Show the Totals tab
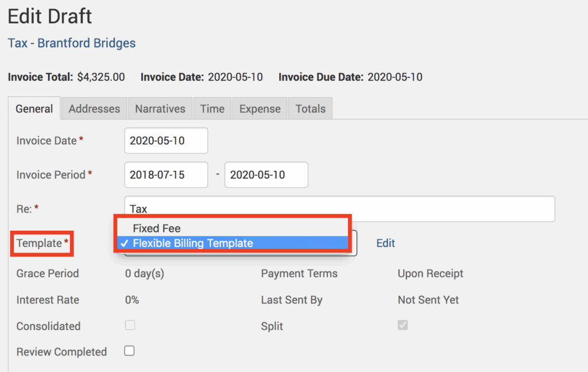This screenshot has width=588, height=372. point(310,108)
